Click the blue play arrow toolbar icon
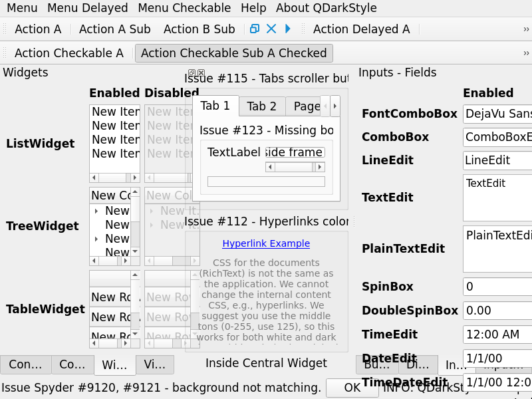 point(288,29)
